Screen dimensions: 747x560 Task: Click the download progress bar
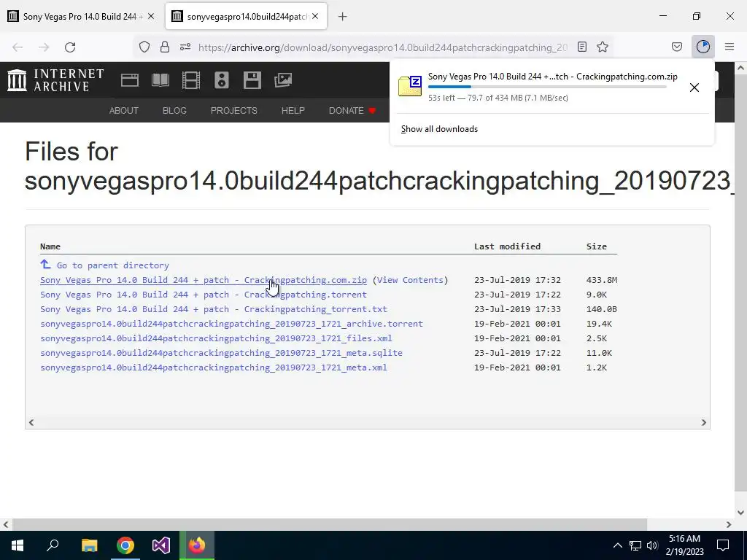pos(547,87)
